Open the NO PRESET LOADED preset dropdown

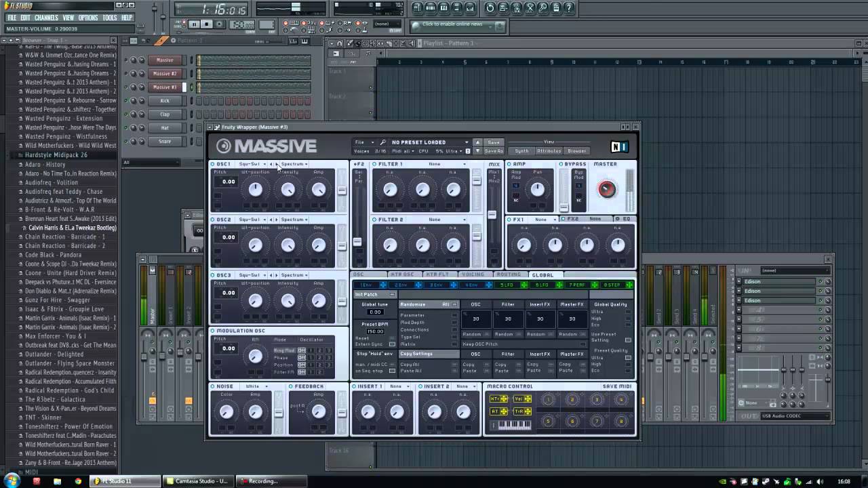click(x=429, y=142)
